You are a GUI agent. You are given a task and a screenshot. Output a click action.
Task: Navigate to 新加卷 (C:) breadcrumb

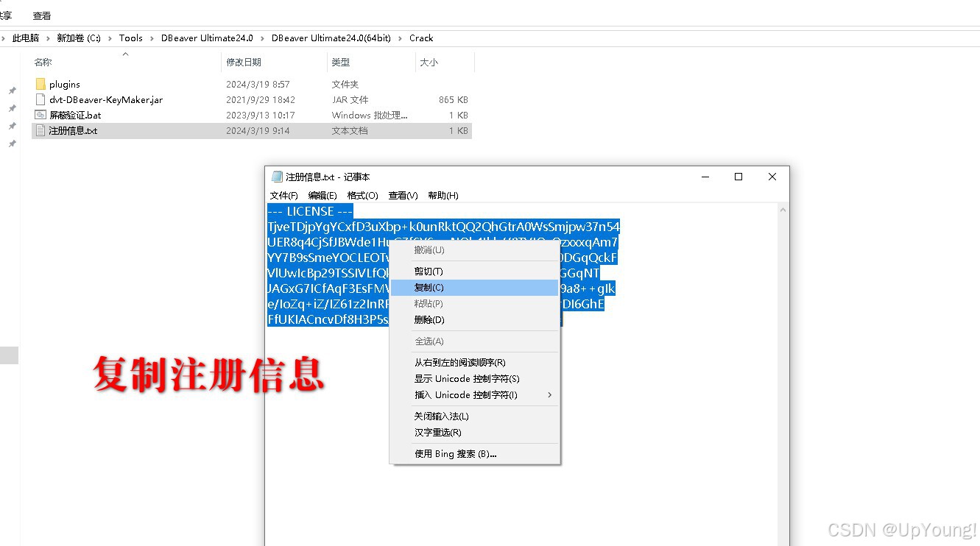point(79,38)
